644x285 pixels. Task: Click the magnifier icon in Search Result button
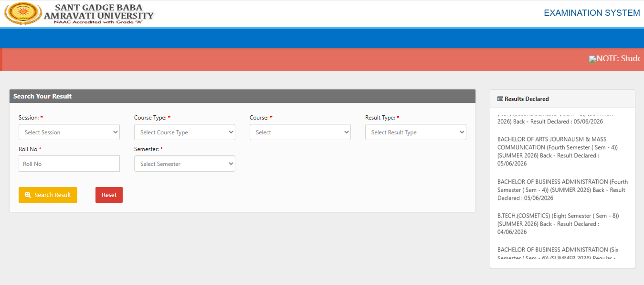click(28, 195)
